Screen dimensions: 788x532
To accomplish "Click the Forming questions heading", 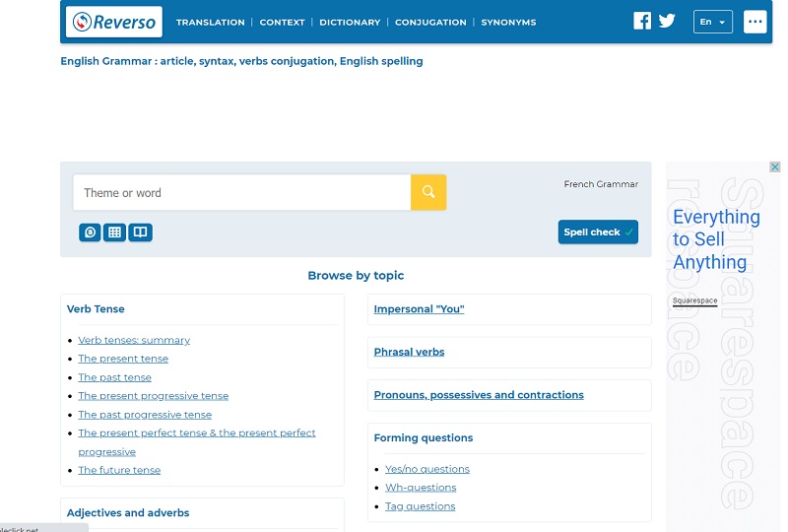I will [x=424, y=438].
